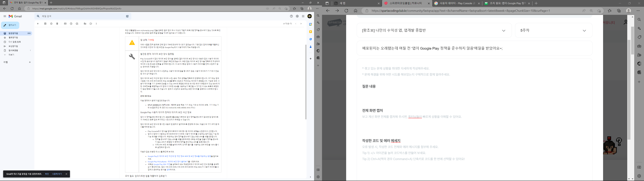
Task: Open Gmail toolbar three-dot more menu
Action: pyautogui.click(x=96, y=24)
